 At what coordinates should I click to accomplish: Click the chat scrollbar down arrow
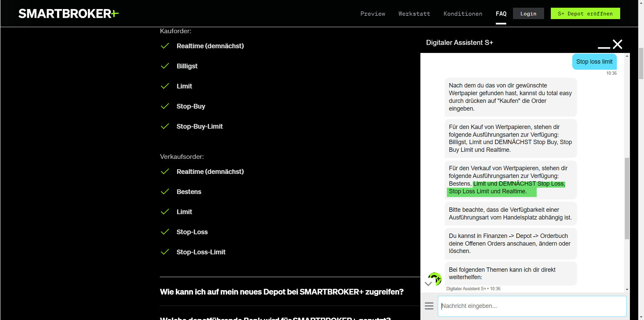click(x=627, y=290)
